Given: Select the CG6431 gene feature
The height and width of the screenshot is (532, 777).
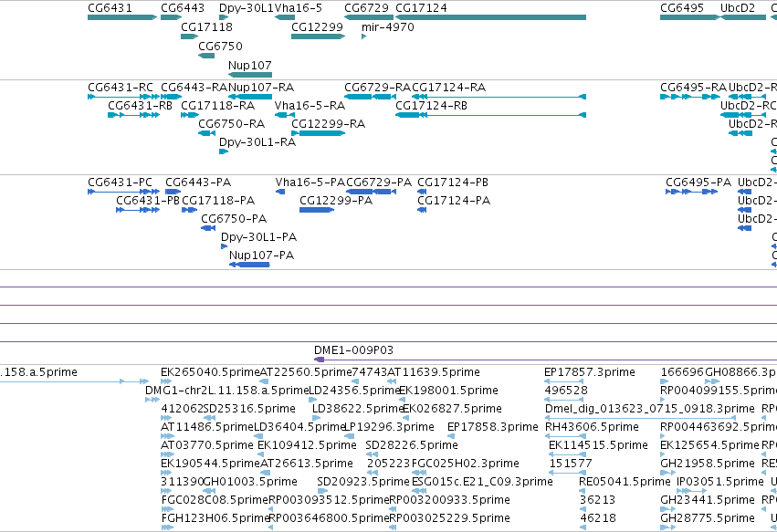Looking at the screenshot, I should 122,17.
